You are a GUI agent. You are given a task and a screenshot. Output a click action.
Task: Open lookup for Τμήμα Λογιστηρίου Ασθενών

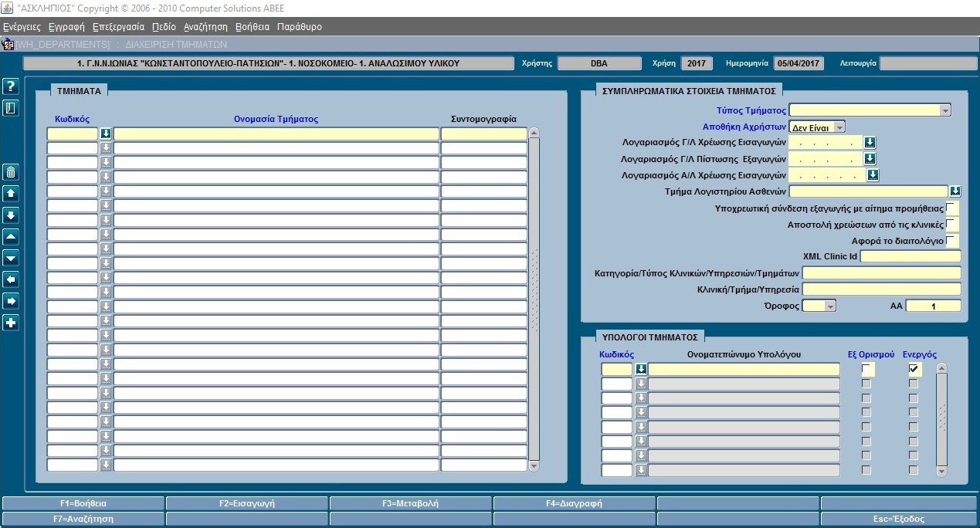[955, 191]
